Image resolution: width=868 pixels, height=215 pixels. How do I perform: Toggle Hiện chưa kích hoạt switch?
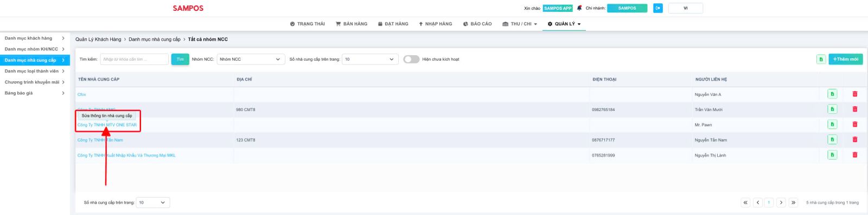click(x=411, y=60)
